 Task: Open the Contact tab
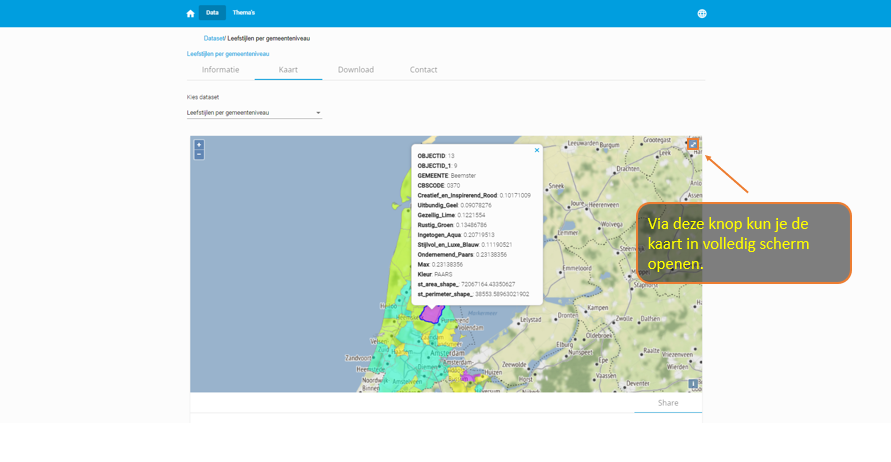click(423, 70)
